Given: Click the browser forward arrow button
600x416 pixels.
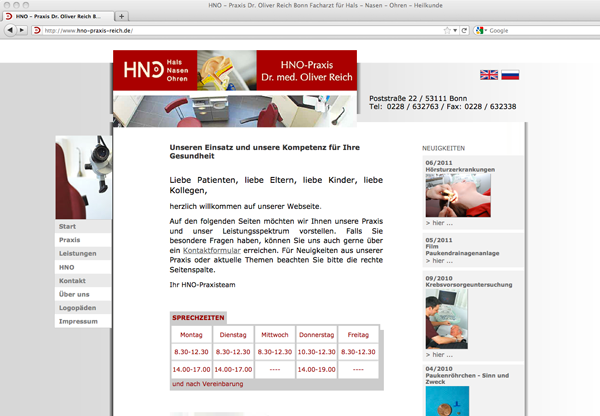Looking at the screenshot, I should [x=24, y=31].
